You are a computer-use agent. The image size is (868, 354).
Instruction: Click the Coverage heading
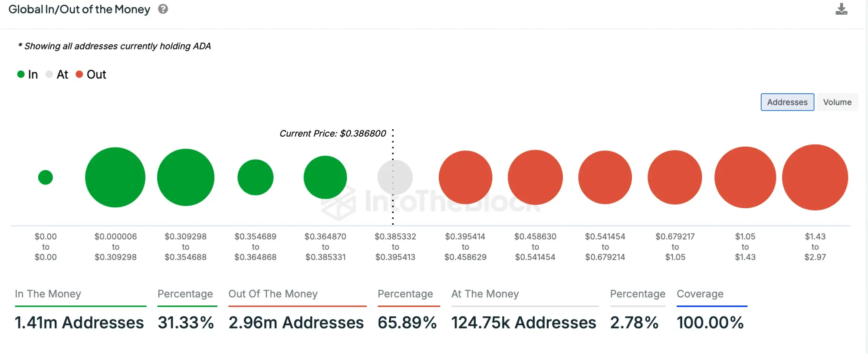click(x=700, y=294)
